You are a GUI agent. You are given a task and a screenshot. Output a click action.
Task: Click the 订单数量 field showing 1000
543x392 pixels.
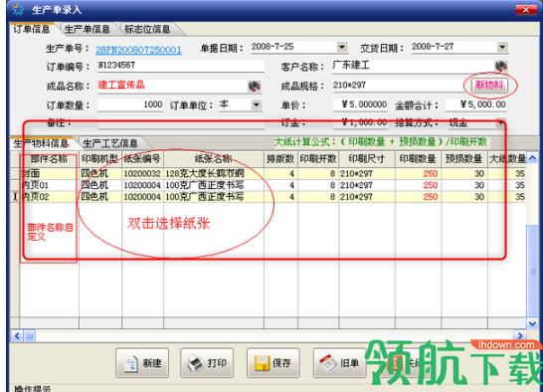[130, 105]
